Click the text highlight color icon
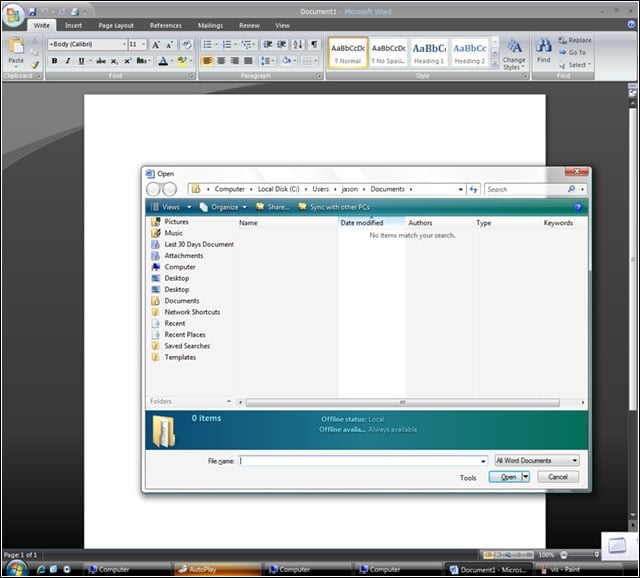Screen dimensions: 640x578 182,61
